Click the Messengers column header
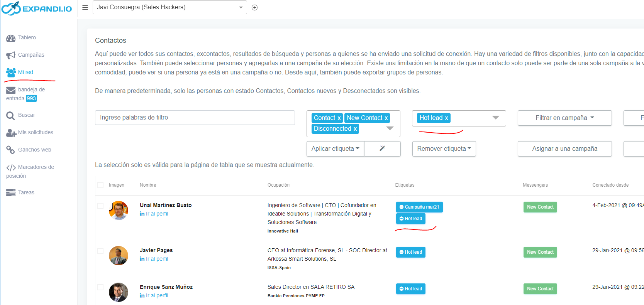The width and height of the screenshot is (644, 305). pyautogui.click(x=535, y=185)
